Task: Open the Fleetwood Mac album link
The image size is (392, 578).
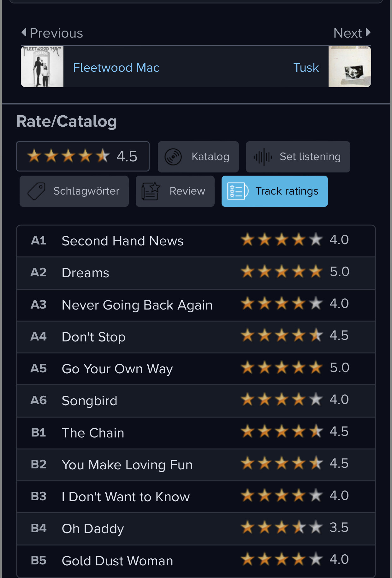Action: [x=116, y=68]
